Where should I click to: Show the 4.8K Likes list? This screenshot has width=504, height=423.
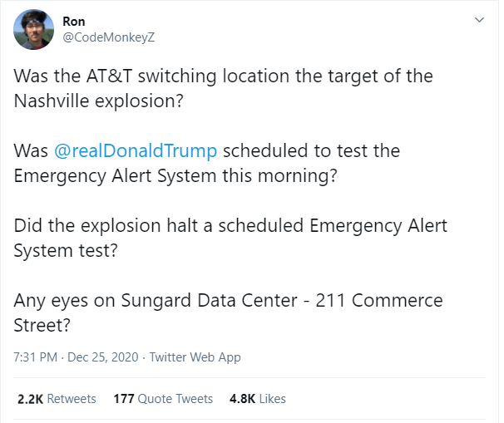click(x=257, y=399)
